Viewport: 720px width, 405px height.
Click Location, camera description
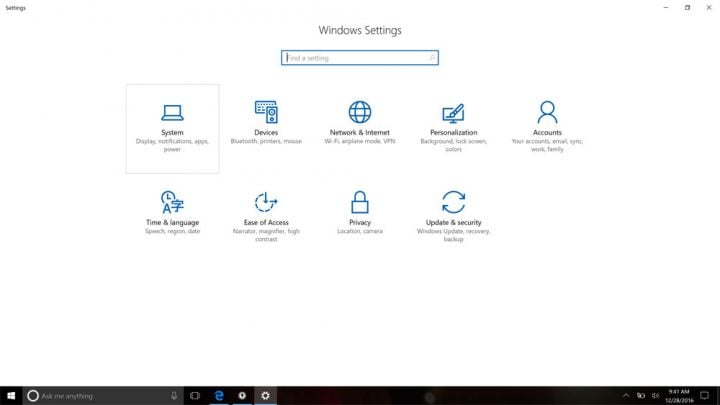click(360, 231)
